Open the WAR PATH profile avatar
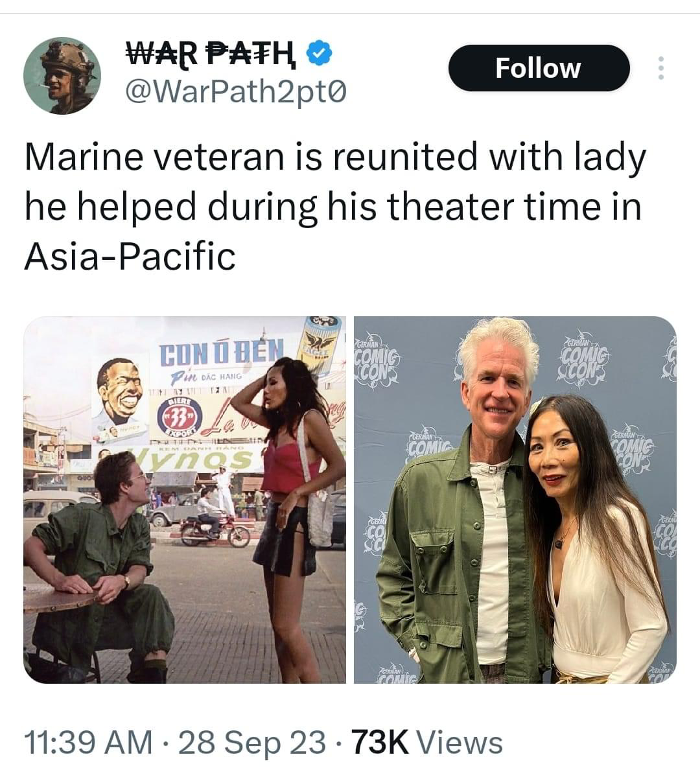Image resolution: width=700 pixels, height=779 pixels. (x=62, y=75)
